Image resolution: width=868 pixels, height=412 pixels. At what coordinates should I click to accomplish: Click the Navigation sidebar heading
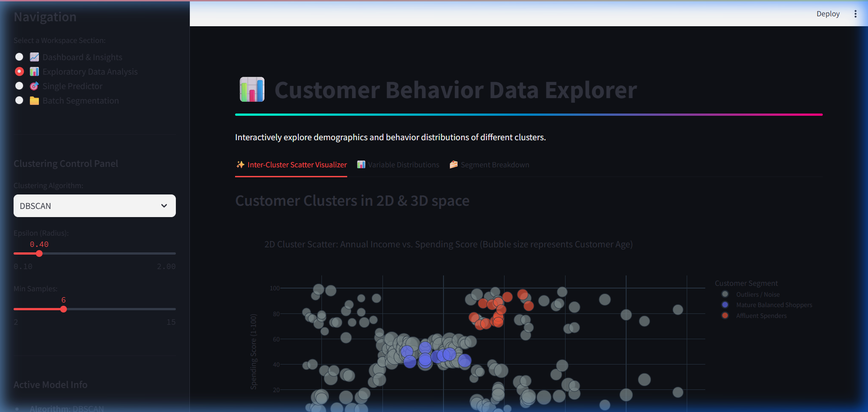coord(45,17)
